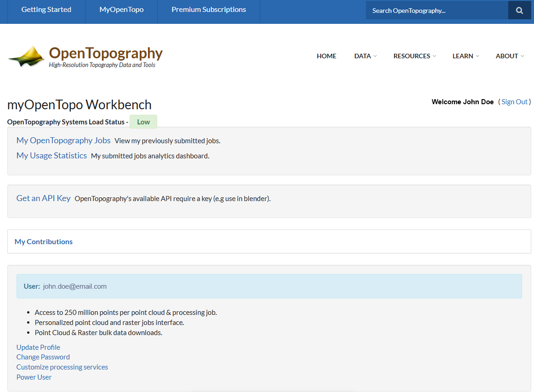
Task: Go to HOME in main navigation
Action: point(326,56)
